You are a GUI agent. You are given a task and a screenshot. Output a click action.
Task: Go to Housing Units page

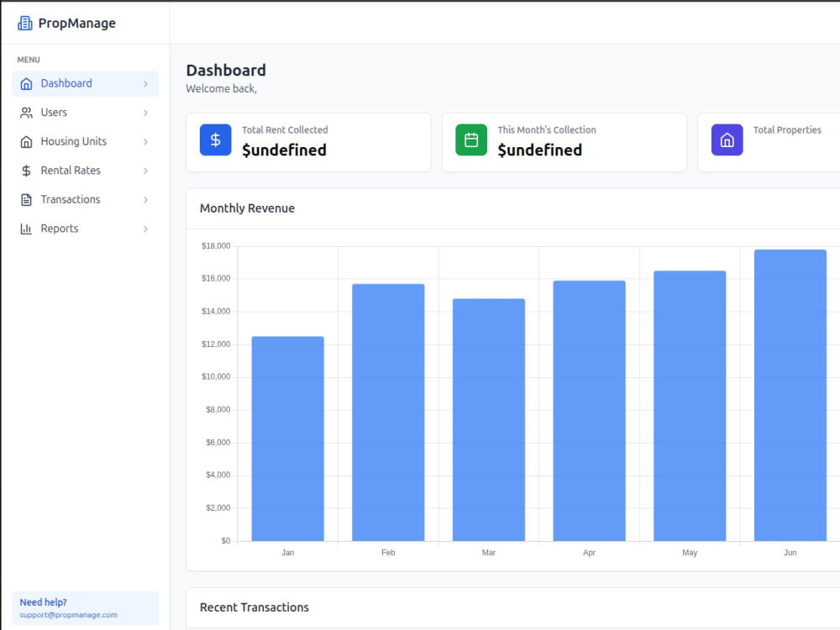coord(85,141)
